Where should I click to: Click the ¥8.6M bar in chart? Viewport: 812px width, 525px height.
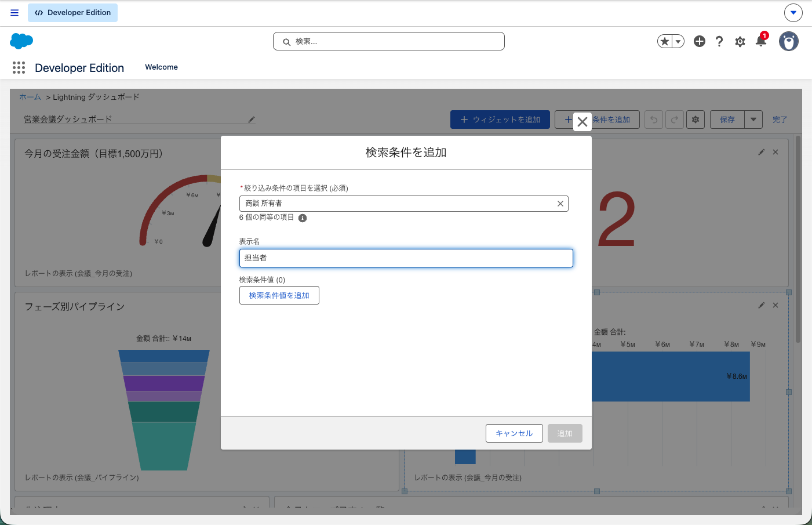pos(671,376)
